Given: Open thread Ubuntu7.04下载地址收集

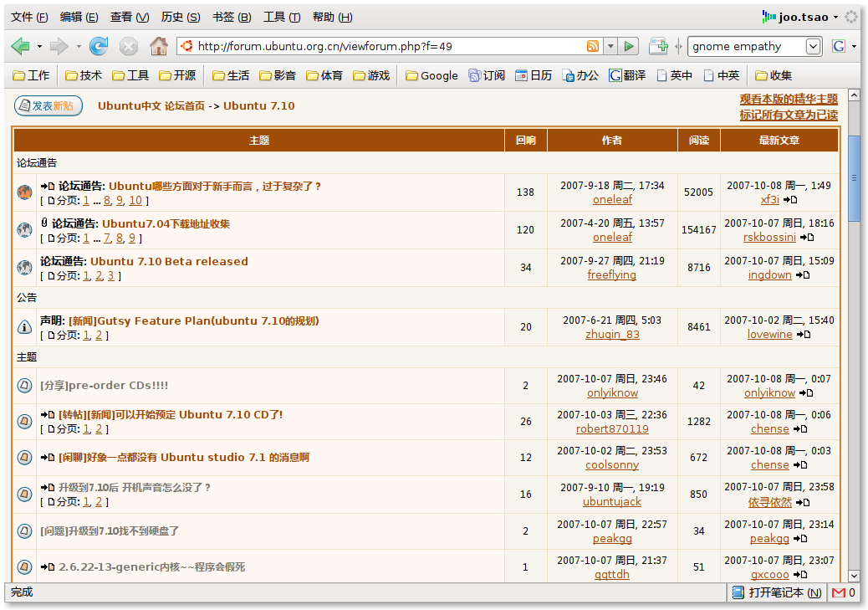Looking at the screenshot, I should 166,223.
